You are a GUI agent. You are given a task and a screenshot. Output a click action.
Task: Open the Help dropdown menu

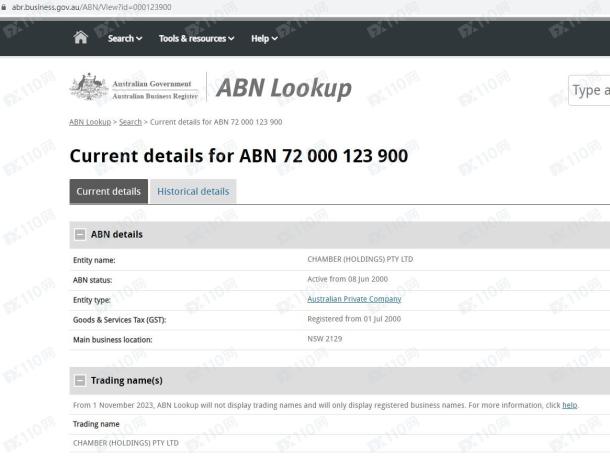pyautogui.click(x=264, y=39)
